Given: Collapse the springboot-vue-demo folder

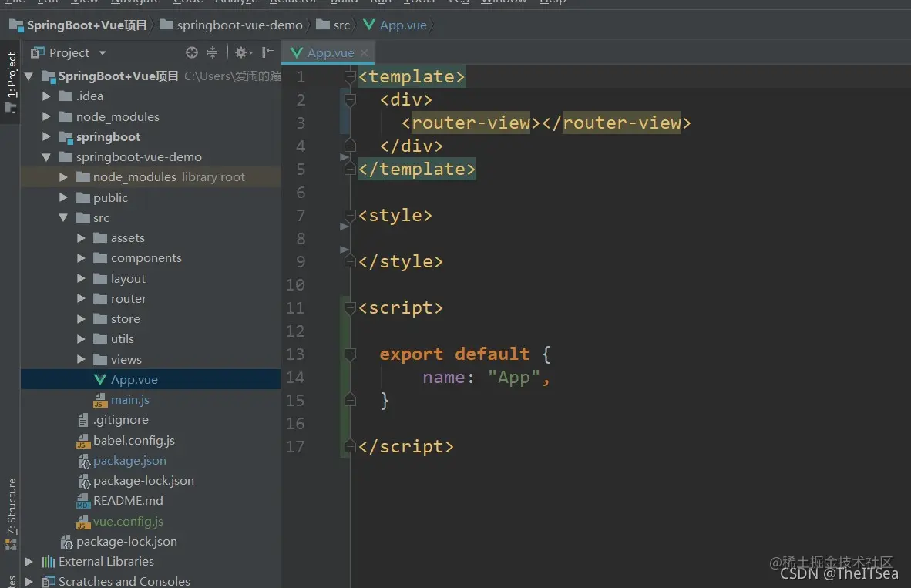Looking at the screenshot, I should (x=46, y=157).
